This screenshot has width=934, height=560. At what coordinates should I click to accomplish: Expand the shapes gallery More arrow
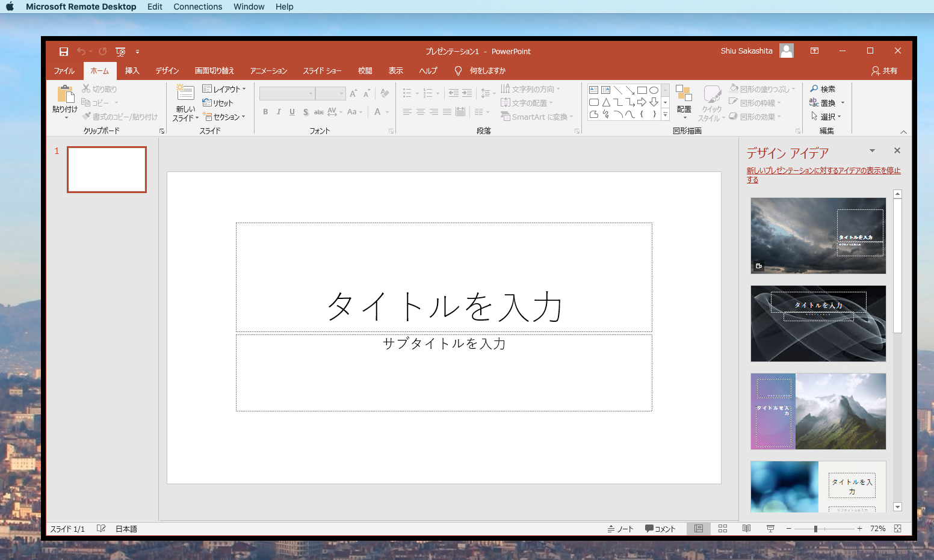click(665, 114)
